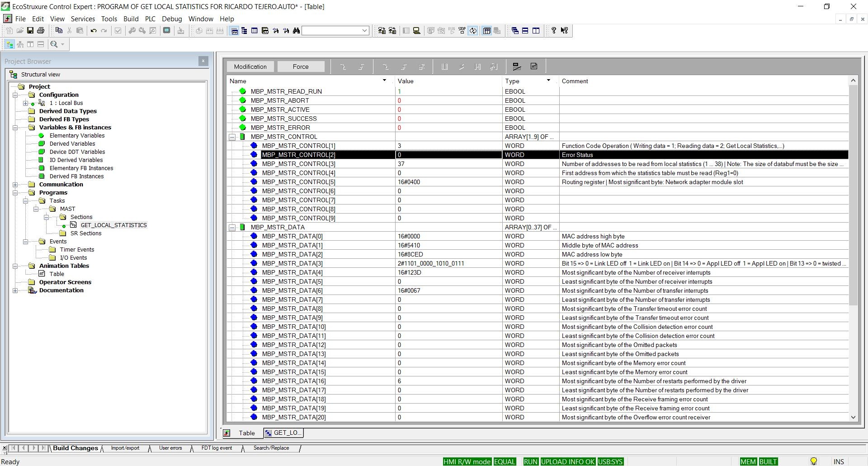Click the table vertical scrollbar down arrow
Viewport: 868px width, 466px height.
pyautogui.click(x=853, y=417)
